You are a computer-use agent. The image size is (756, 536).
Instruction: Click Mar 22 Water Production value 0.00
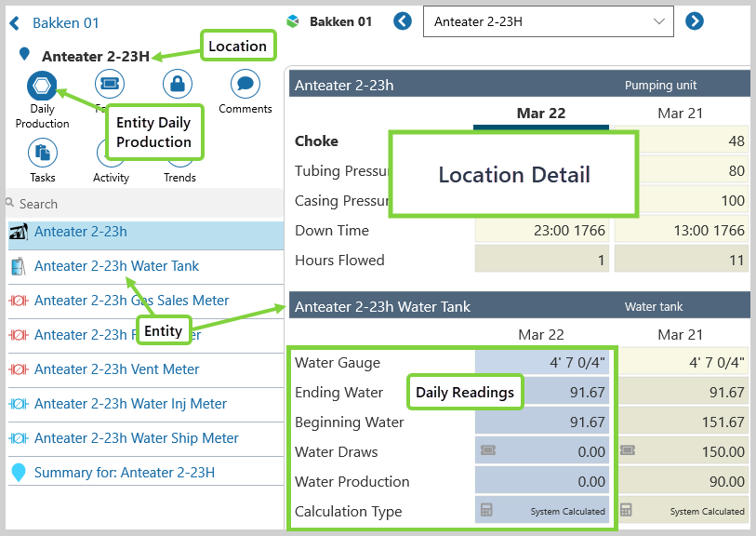(x=542, y=481)
